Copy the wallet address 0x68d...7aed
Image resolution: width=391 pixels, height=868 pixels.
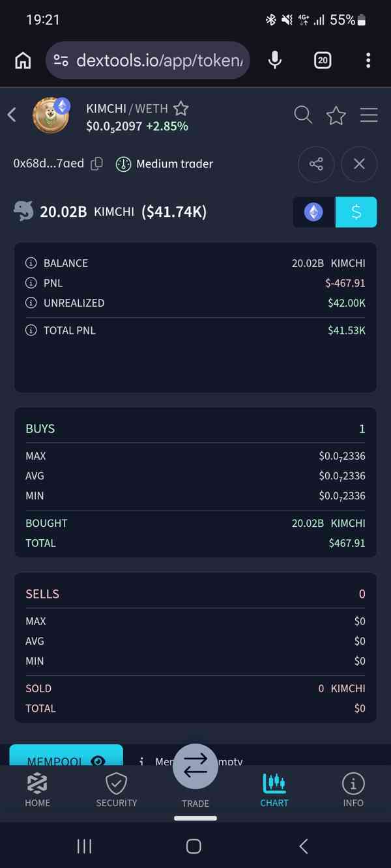click(97, 164)
